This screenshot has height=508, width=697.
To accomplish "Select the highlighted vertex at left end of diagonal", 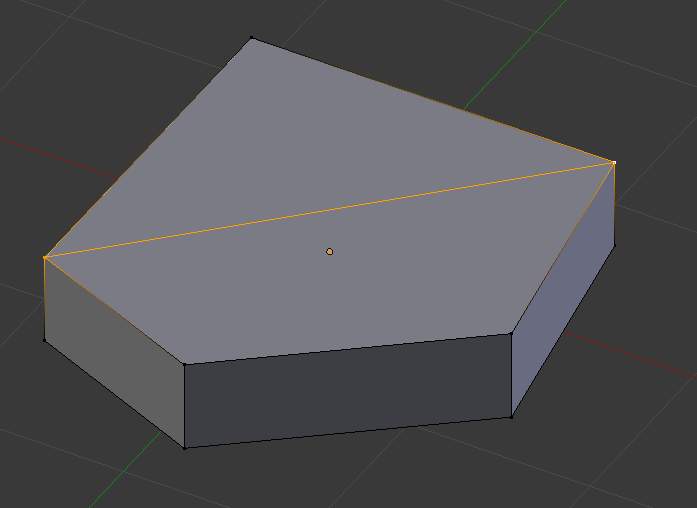I will click(x=45, y=257).
